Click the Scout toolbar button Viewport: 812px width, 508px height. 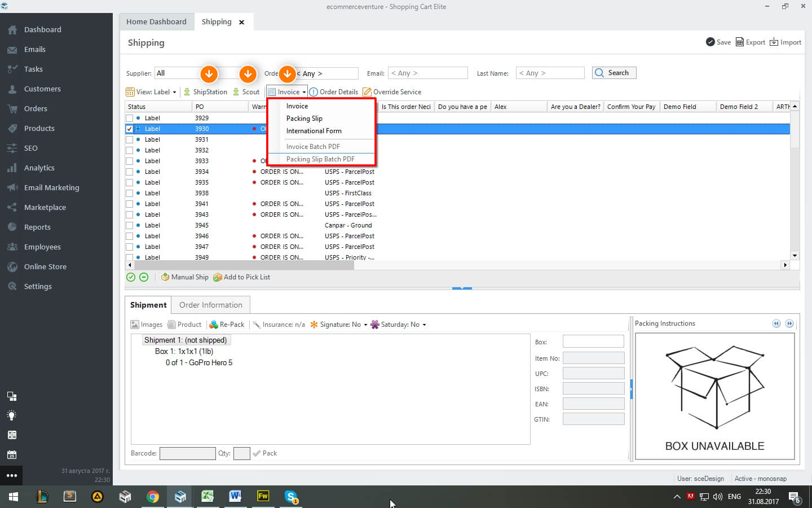pos(246,92)
